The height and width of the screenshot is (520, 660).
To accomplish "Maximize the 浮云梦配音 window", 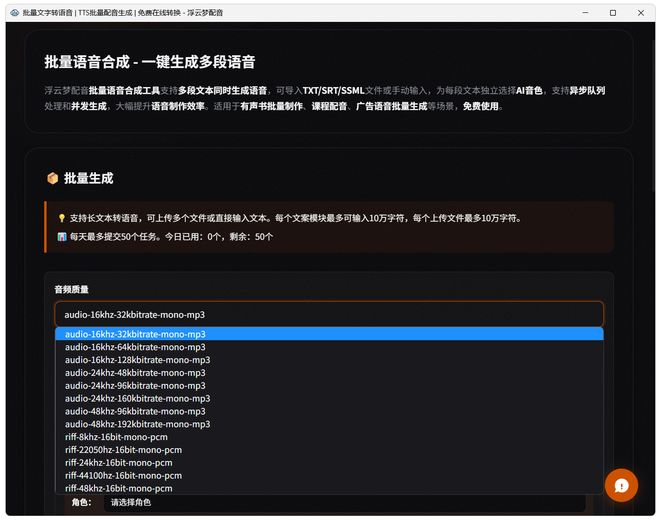I will 613,13.
